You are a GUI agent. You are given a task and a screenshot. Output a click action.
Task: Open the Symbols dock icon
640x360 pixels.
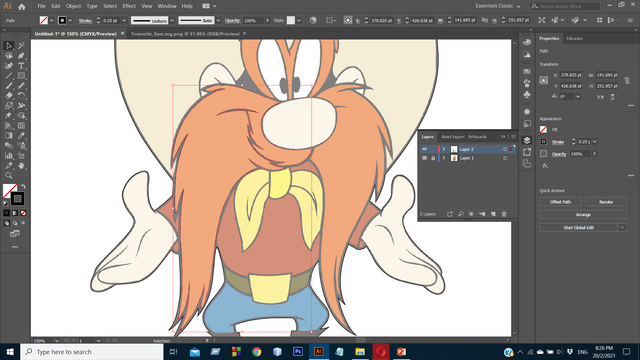[x=527, y=95]
